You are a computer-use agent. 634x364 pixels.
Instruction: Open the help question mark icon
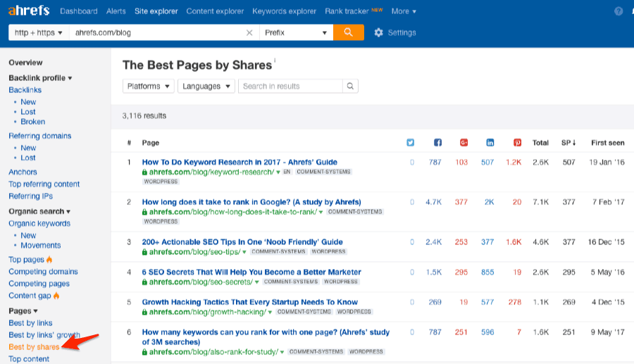619,11
